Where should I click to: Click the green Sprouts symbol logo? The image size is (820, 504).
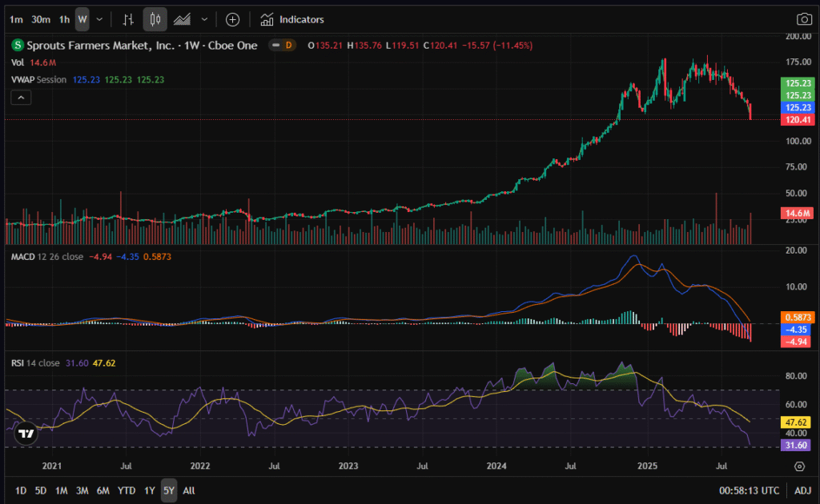(18, 46)
